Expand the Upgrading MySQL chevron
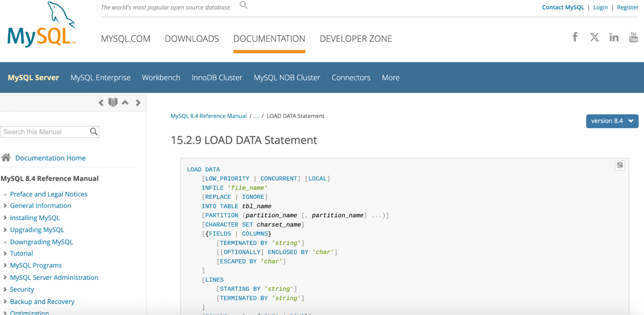Screen dimensions: 644x315 5,230
